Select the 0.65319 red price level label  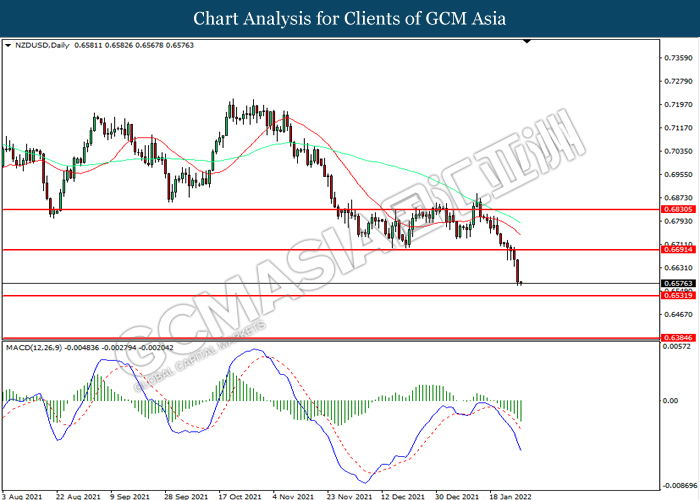pos(678,296)
